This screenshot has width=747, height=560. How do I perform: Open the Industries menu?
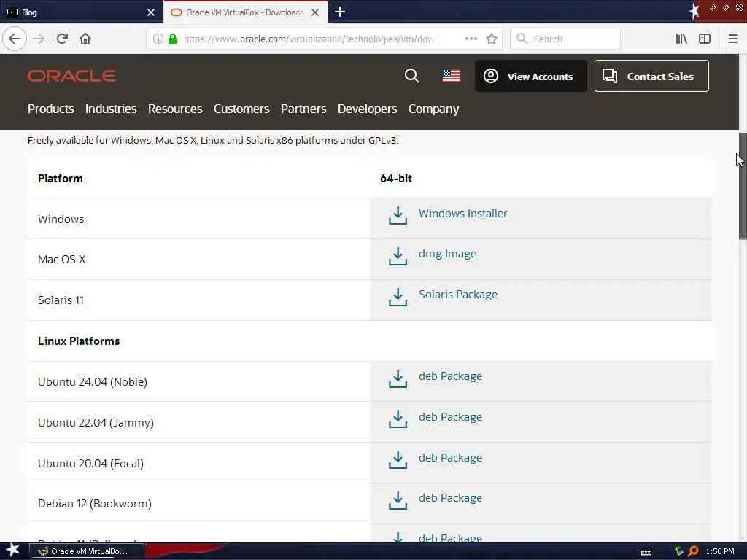tap(111, 109)
